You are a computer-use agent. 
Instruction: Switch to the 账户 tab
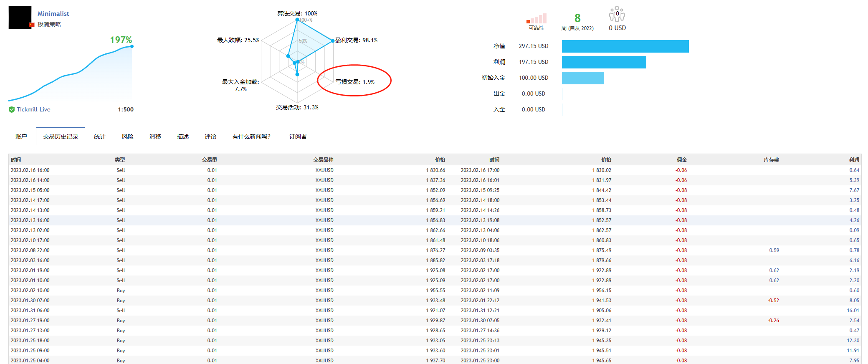(21, 136)
